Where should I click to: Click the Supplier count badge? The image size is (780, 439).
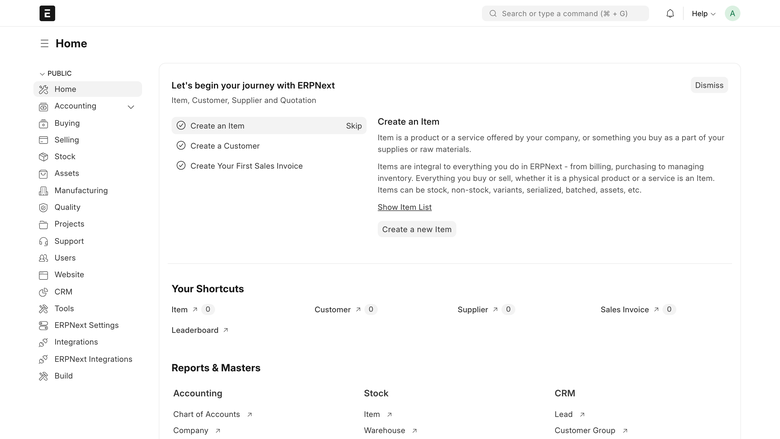508,309
